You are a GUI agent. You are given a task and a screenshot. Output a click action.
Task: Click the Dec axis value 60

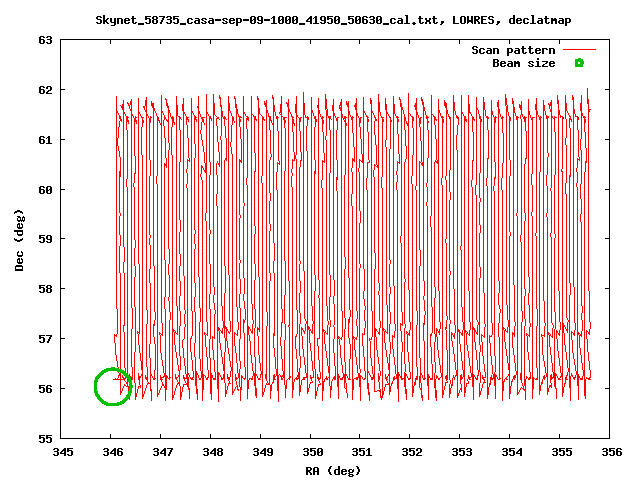point(45,190)
